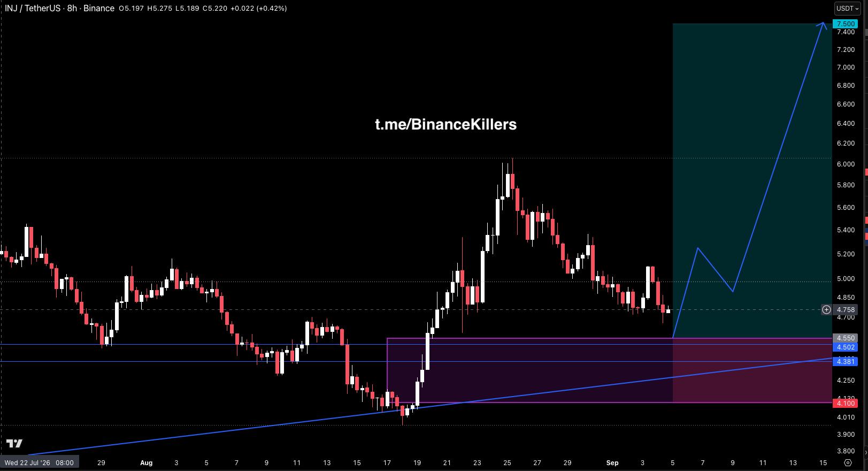The image size is (868, 471).
Task: Click date 25 on the time axis
Action: [507, 462]
